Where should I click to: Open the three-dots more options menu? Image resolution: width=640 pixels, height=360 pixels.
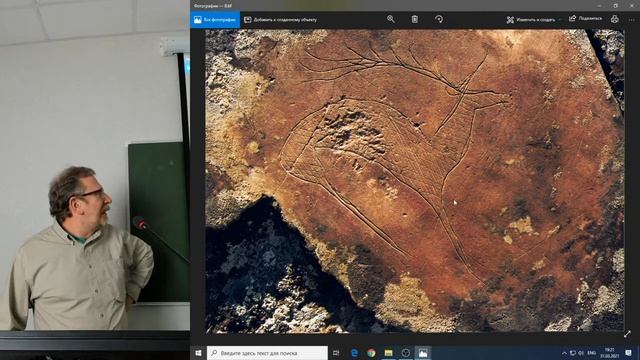pos(632,19)
